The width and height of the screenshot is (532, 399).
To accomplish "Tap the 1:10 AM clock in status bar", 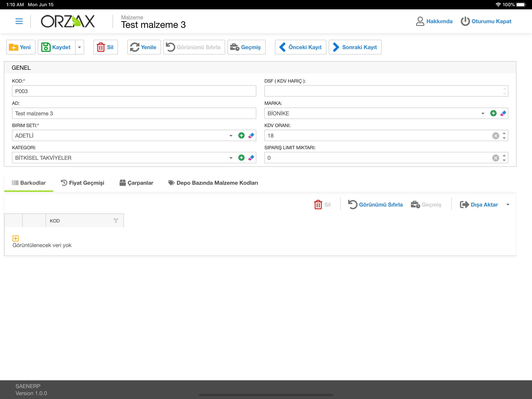I will 15,4.
